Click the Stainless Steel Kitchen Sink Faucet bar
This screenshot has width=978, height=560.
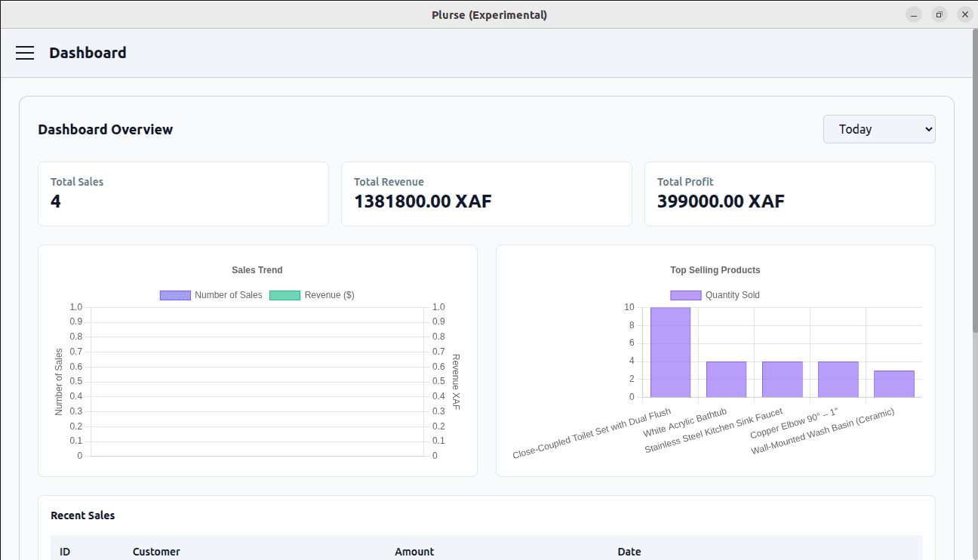click(x=782, y=380)
